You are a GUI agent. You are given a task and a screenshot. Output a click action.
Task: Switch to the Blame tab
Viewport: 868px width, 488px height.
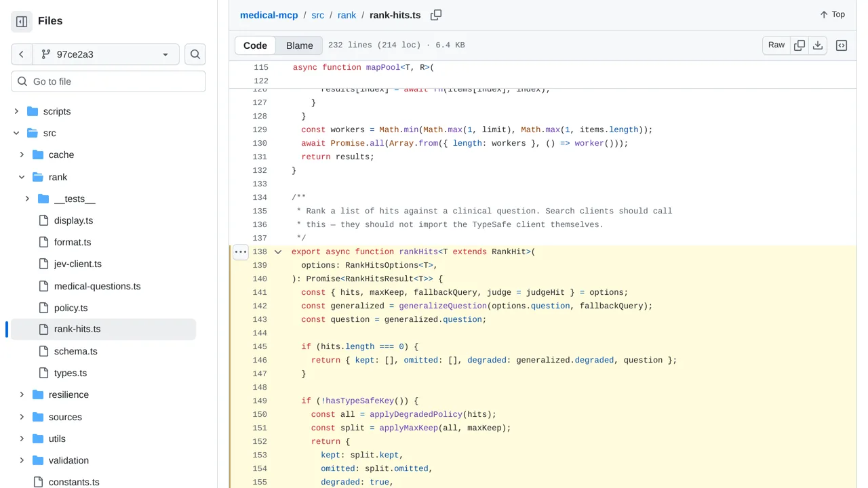300,45
